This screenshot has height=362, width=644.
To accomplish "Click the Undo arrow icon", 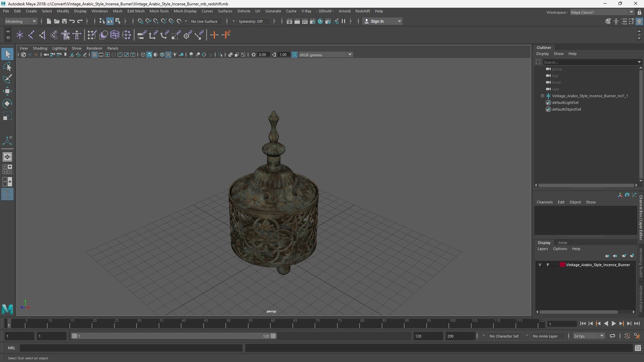I will click(72, 21).
